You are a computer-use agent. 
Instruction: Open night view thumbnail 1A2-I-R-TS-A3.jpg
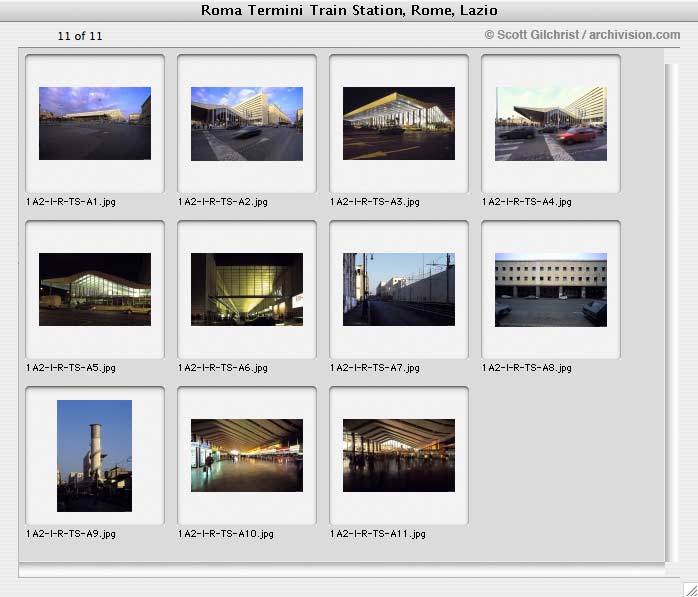click(x=399, y=123)
